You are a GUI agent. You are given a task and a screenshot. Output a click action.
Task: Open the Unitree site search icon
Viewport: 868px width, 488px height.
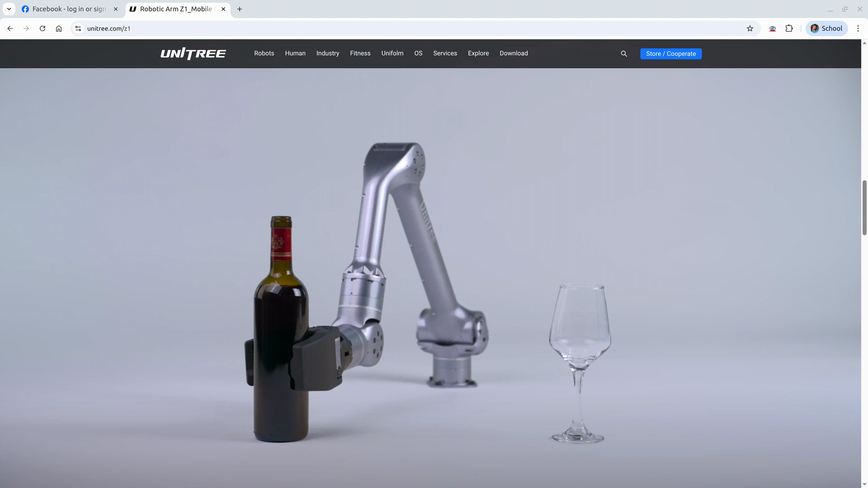click(624, 54)
